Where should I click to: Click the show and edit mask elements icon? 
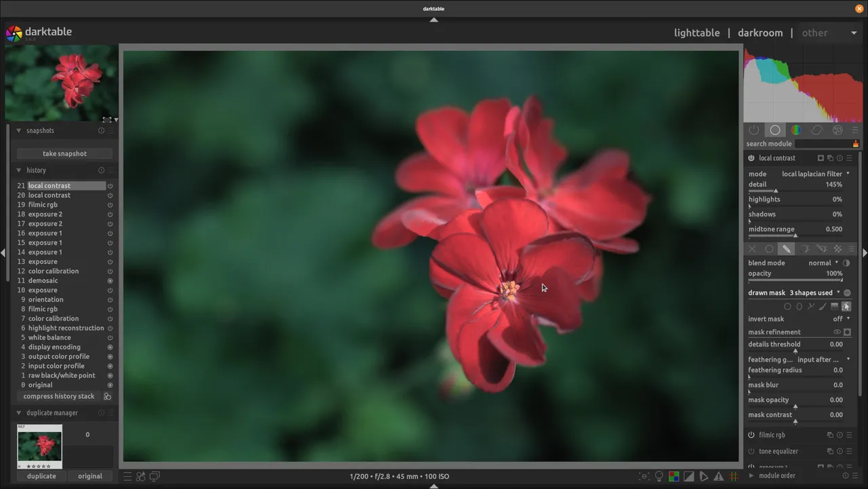pyautogui.click(x=846, y=307)
